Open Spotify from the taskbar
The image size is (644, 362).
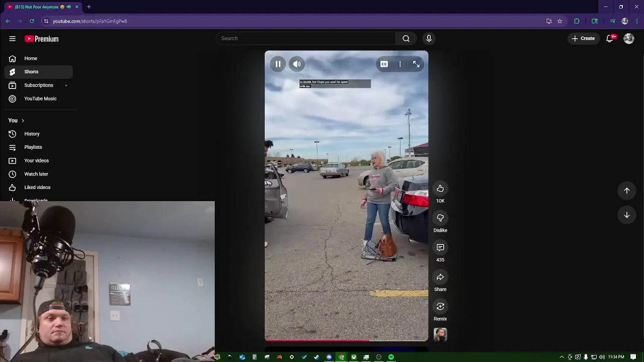[x=391, y=357]
